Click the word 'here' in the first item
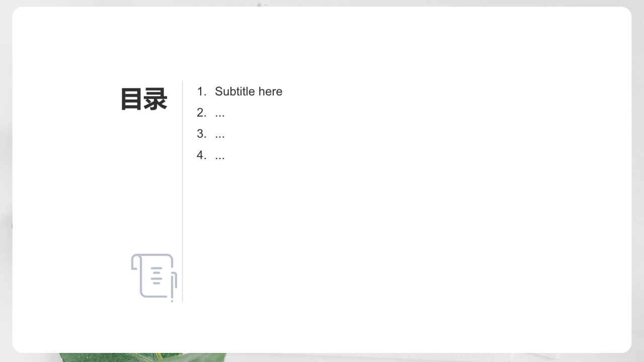 point(271,92)
